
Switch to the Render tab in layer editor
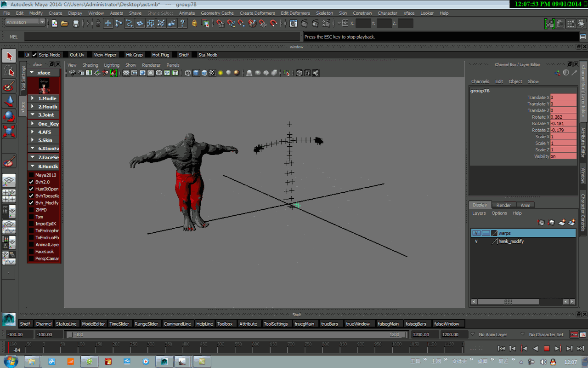point(503,205)
